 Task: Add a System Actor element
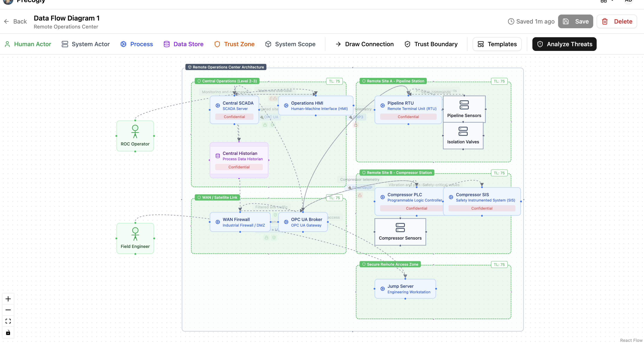point(85,44)
